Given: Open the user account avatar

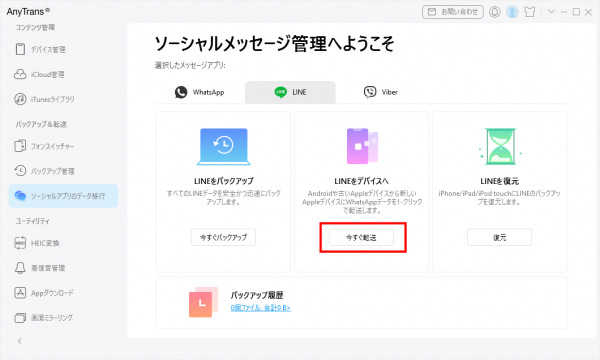Looking at the screenshot, I should click(x=512, y=12).
